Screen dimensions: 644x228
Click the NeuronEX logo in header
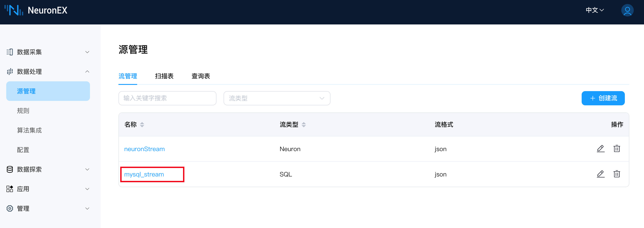point(36,10)
